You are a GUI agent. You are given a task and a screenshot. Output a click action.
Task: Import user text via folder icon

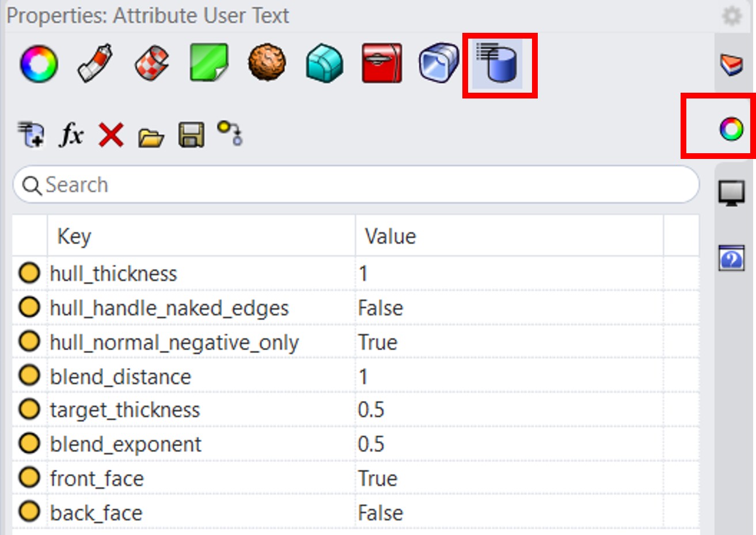(x=151, y=136)
